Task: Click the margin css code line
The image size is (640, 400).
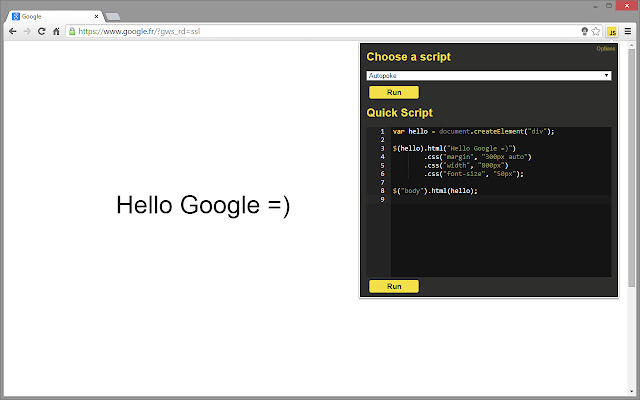Action: pyautogui.click(x=478, y=157)
